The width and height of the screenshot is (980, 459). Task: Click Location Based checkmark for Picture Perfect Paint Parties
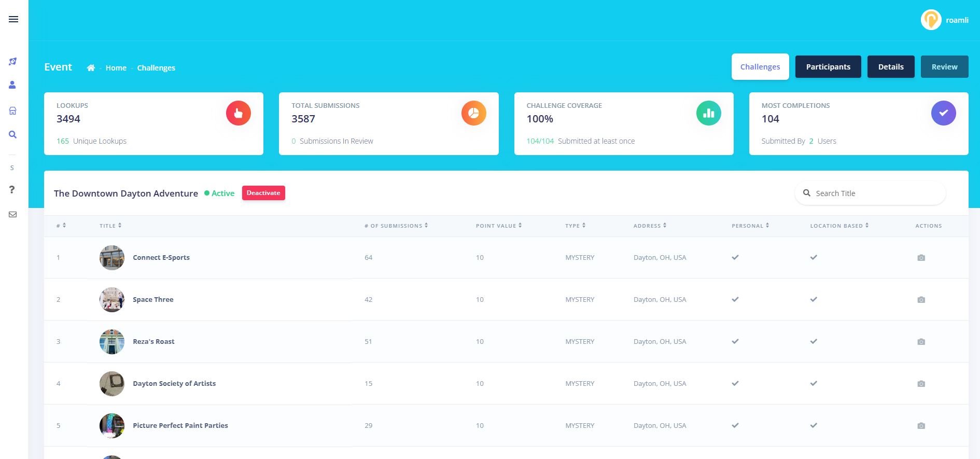point(814,425)
